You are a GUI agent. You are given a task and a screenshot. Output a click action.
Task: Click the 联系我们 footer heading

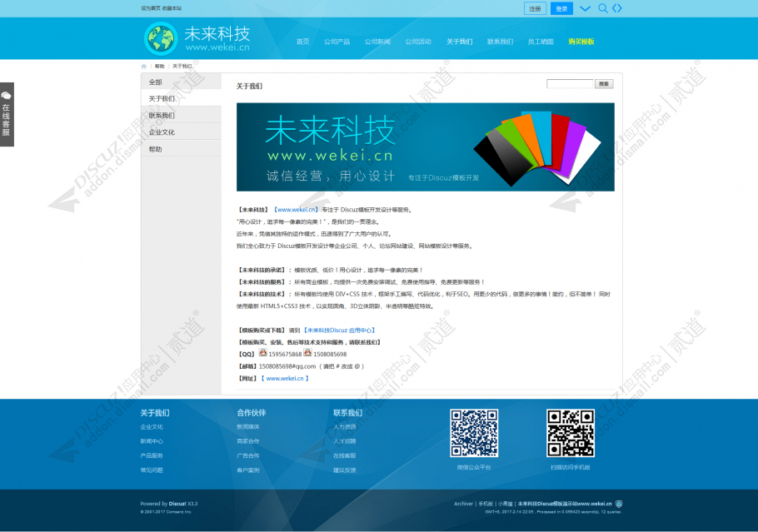tap(348, 413)
